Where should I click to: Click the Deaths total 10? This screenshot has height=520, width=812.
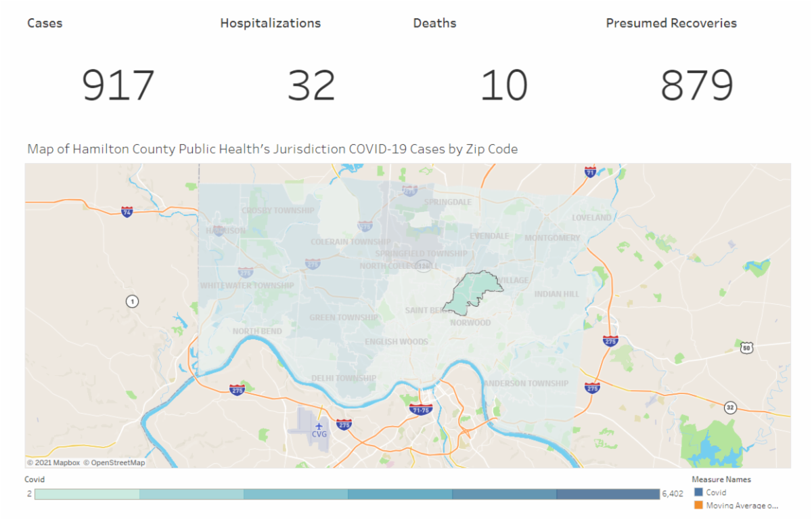coord(504,86)
